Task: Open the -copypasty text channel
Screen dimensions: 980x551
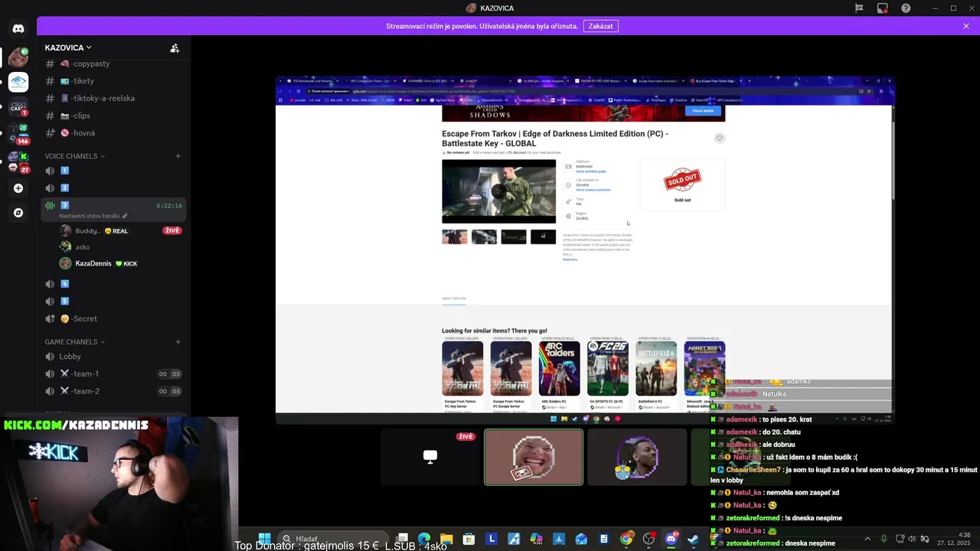Action: point(113,64)
